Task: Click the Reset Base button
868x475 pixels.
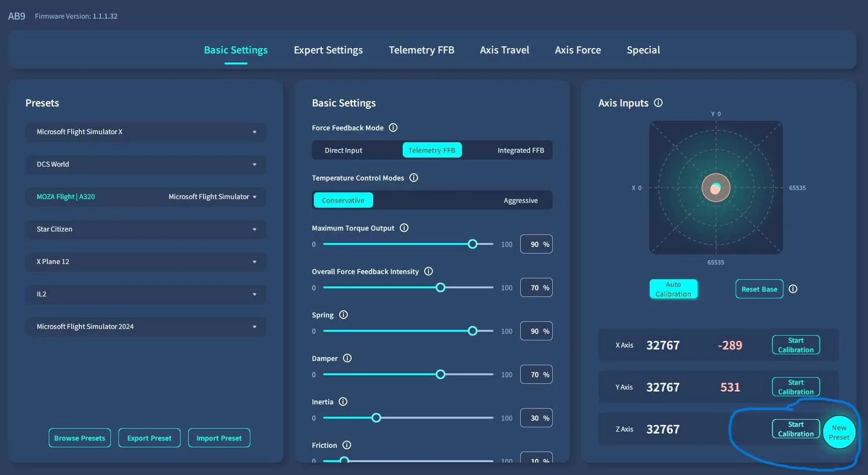Action: coord(759,289)
